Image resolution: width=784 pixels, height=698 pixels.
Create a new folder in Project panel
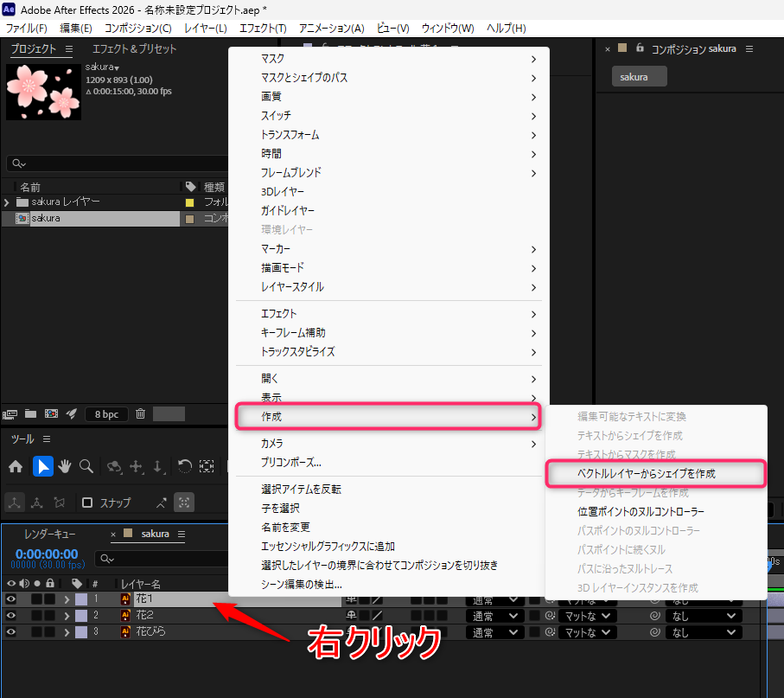pos(30,413)
